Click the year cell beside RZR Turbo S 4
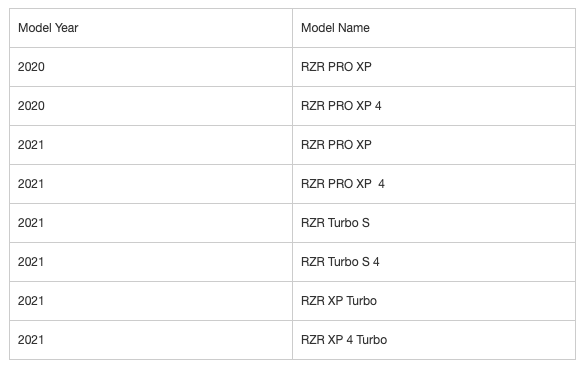Screen dimensions: 585x370 tap(151, 262)
